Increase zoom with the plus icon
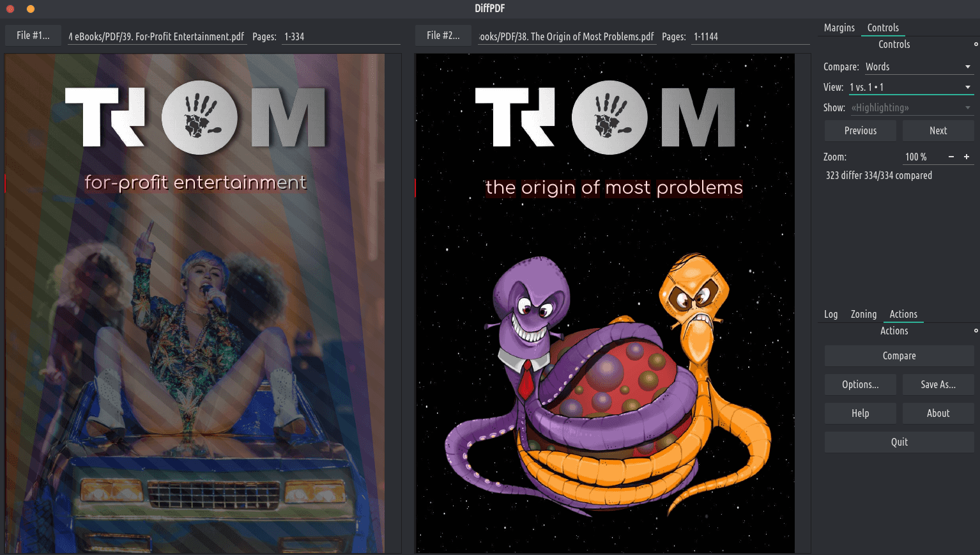 (x=967, y=157)
